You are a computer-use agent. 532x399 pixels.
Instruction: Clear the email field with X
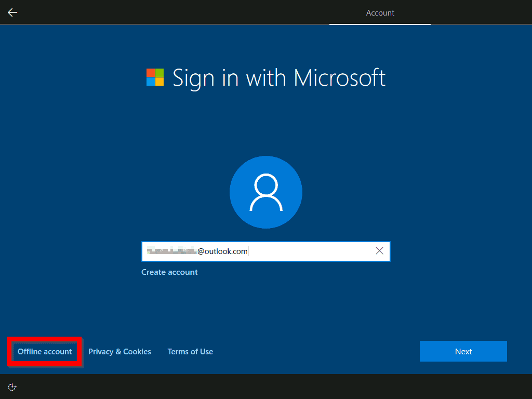tap(379, 251)
